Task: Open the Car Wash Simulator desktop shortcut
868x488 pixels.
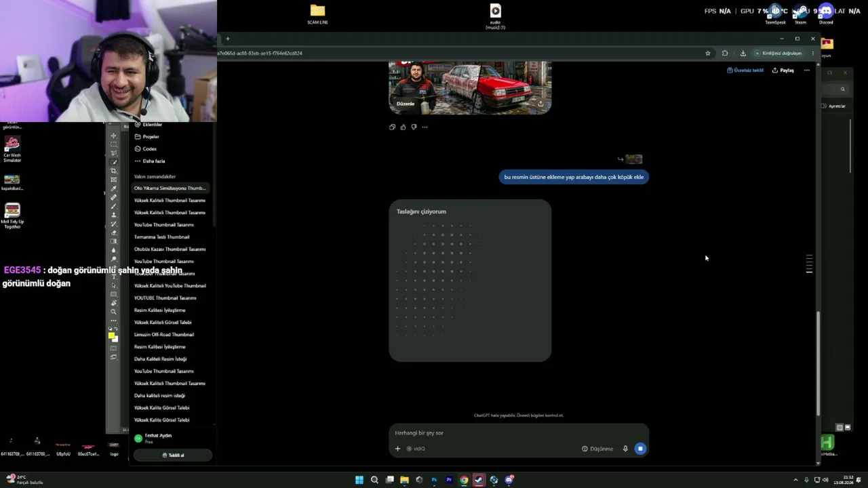Action: pos(12,149)
